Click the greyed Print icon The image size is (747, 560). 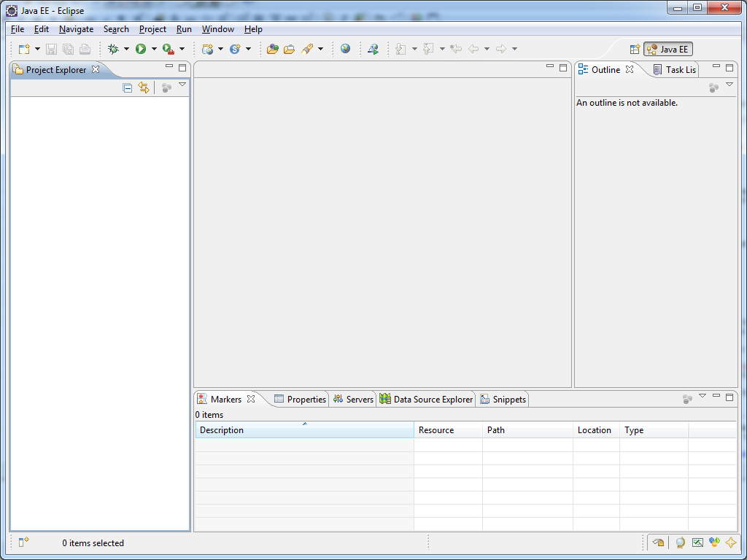85,49
